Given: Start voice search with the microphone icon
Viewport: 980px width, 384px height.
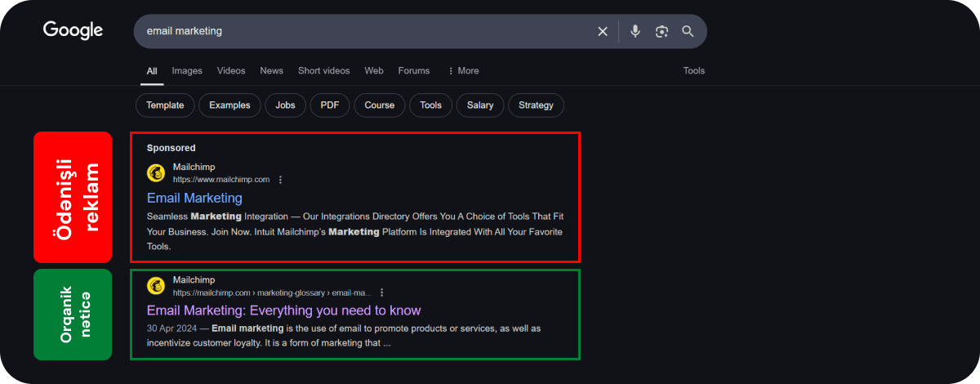Looking at the screenshot, I should pos(635,31).
